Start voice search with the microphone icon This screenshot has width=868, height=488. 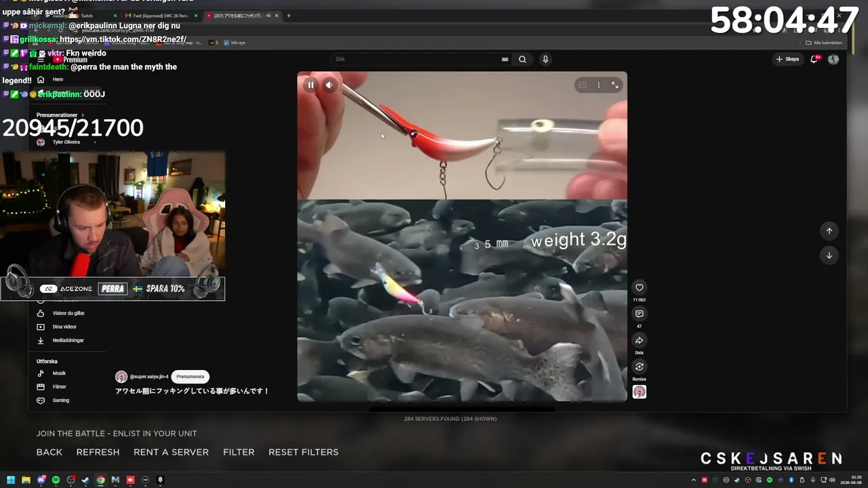[x=545, y=59]
